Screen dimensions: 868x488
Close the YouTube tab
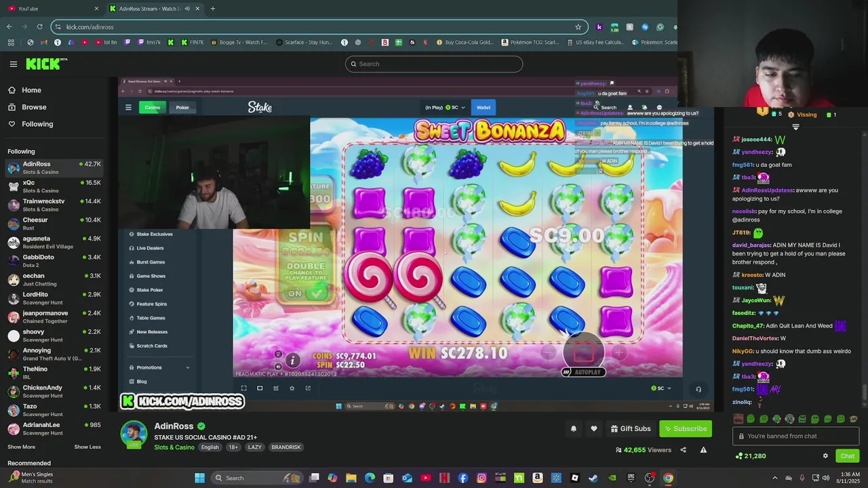tap(96, 9)
